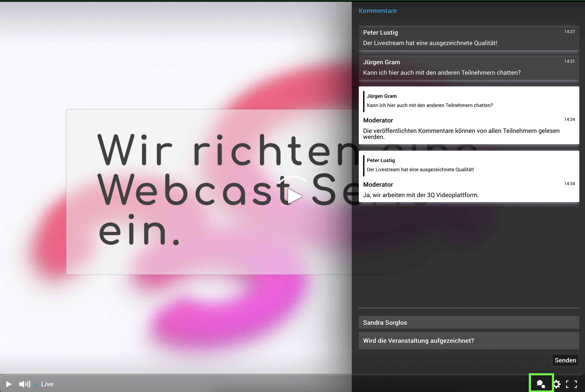Click the Sandra Sorglos name field

coord(468,323)
